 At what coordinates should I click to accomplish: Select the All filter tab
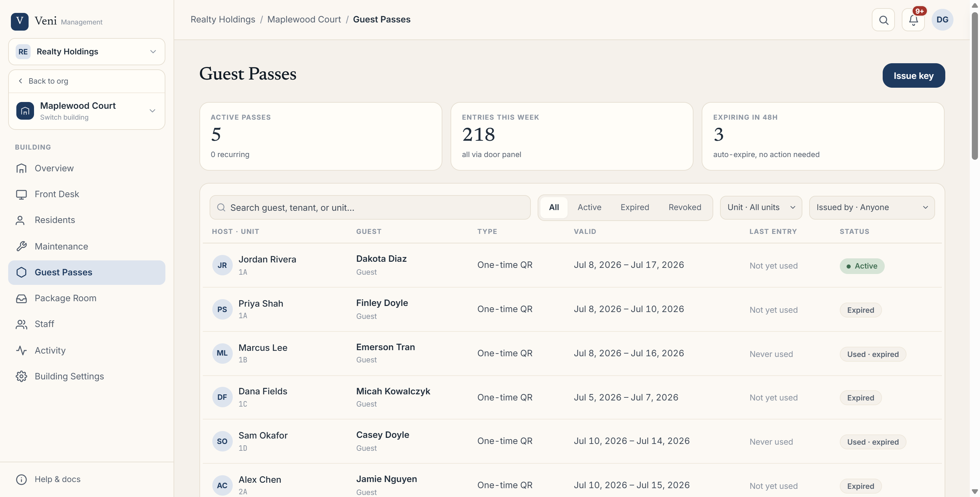coord(554,207)
